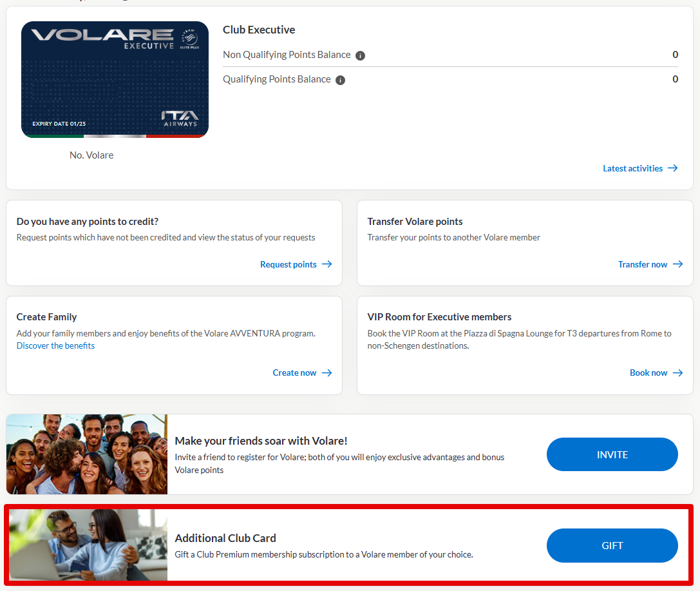This screenshot has width=700, height=591.
Task: Select the Transfer now link
Action: [x=650, y=264]
